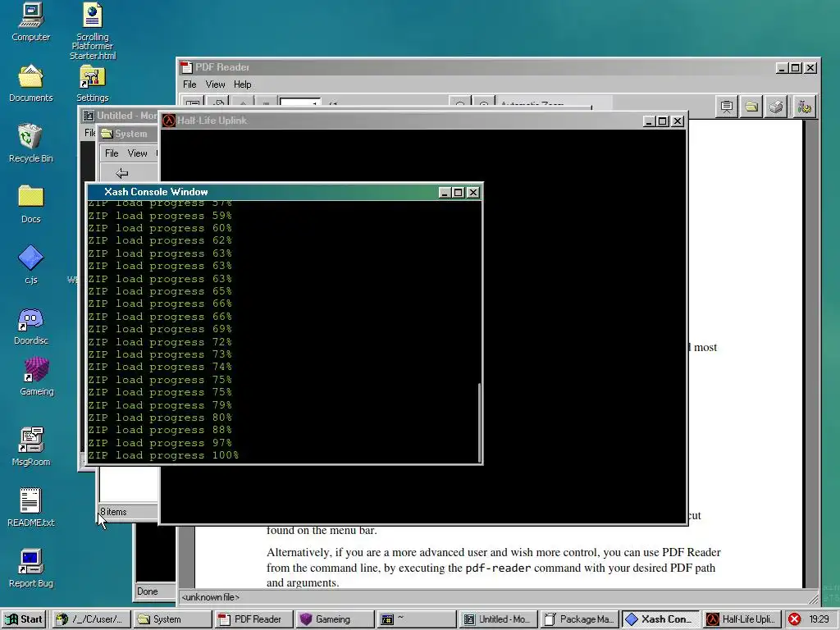Viewport: 840px width, 630px height.
Task: Open the Settings desktop shortcut
Action: [92, 83]
